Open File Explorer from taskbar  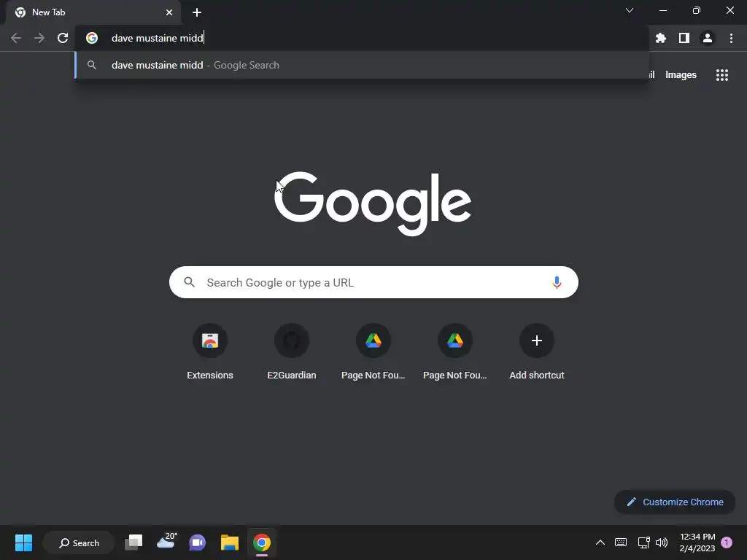coord(230,542)
